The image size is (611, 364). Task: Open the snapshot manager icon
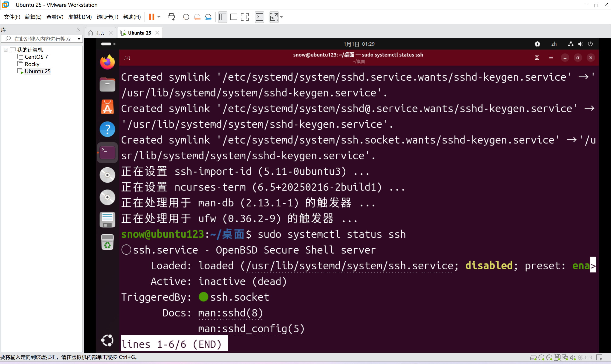pyautogui.click(x=208, y=17)
